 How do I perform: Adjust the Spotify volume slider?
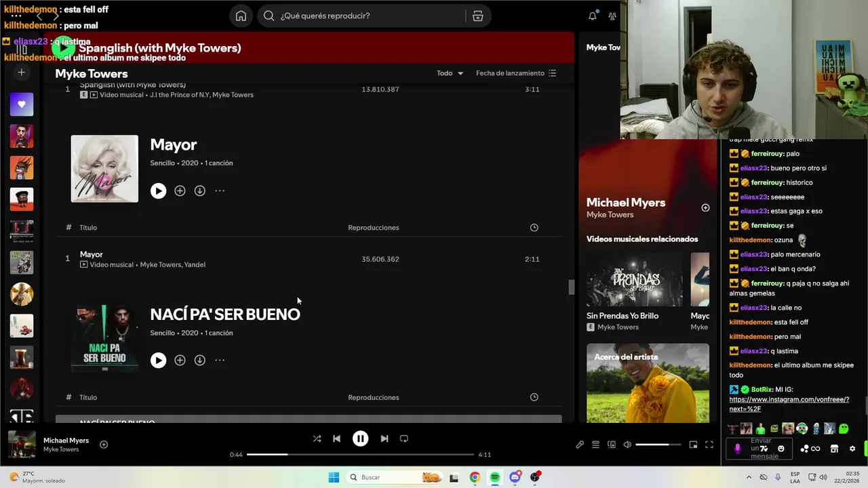(658, 445)
